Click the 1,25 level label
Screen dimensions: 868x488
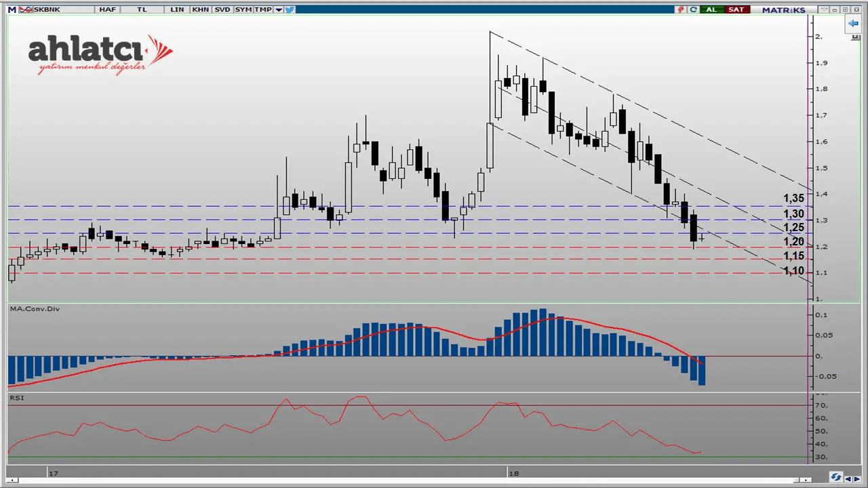(x=793, y=228)
